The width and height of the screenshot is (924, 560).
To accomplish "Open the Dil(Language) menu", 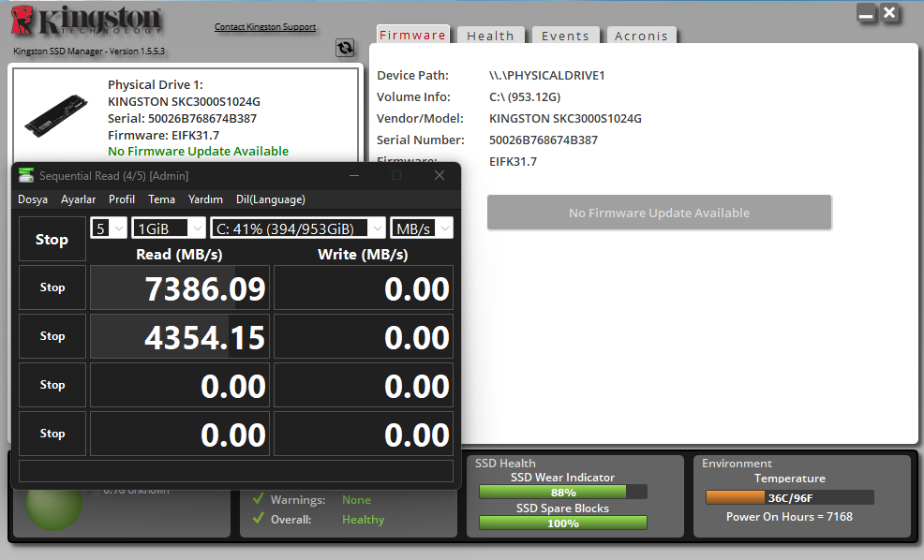I will pos(271,199).
